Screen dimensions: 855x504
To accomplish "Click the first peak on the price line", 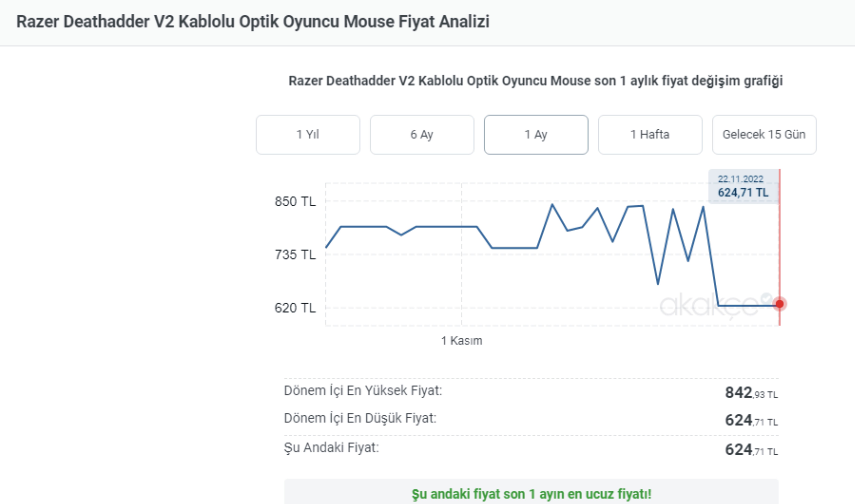I will pos(552,204).
